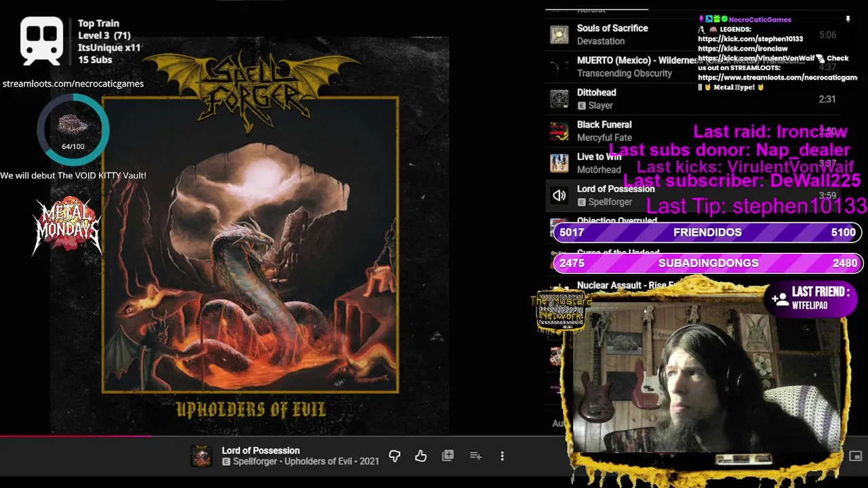Click the thumbs-up like icon
The height and width of the screenshot is (488, 868).
click(421, 456)
